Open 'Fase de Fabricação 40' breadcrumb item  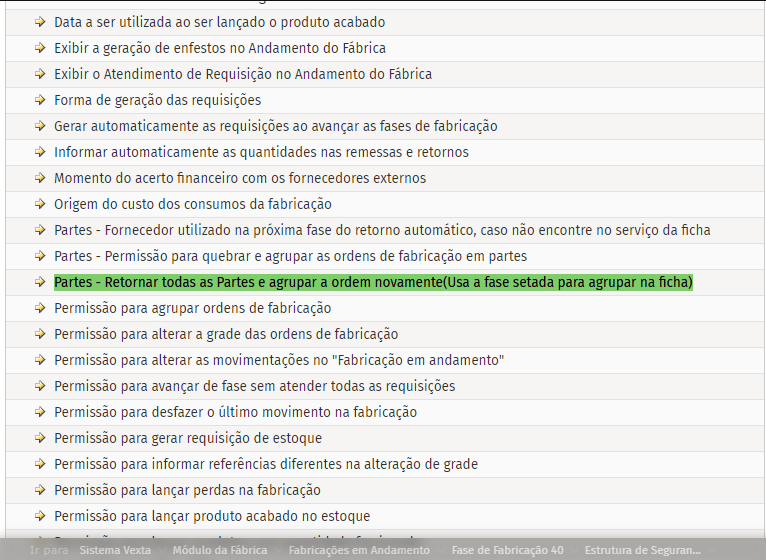coord(507,550)
